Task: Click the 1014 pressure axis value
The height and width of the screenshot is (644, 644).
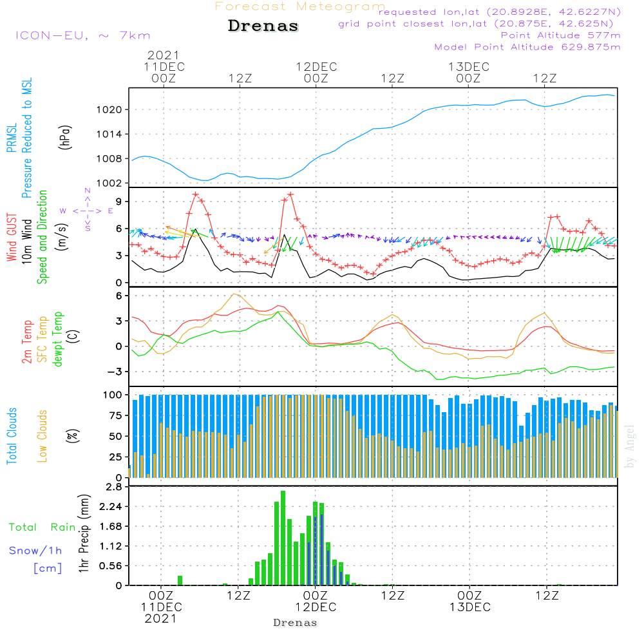Action: click(x=109, y=135)
